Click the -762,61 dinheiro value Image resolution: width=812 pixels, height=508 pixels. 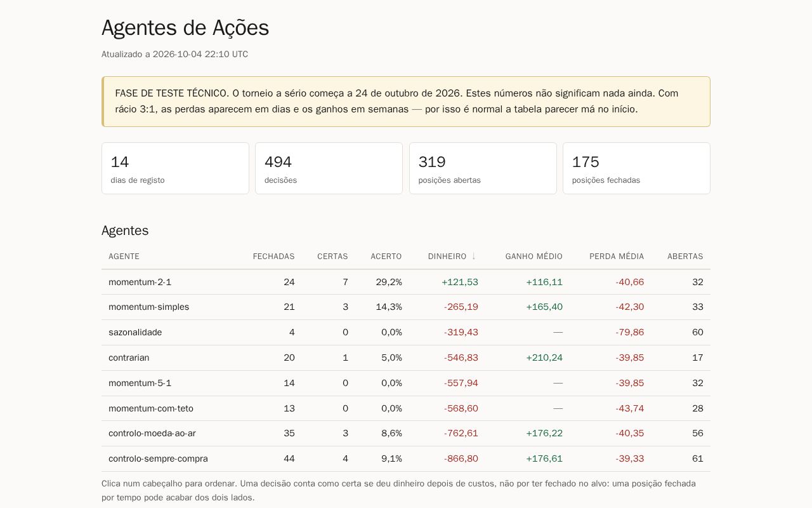(x=461, y=434)
